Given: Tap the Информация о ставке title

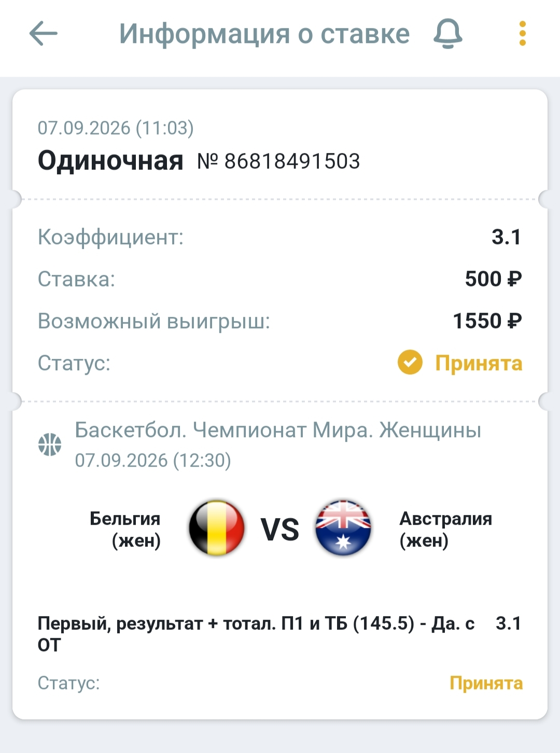Looking at the screenshot, I should (x=264, y=34).
